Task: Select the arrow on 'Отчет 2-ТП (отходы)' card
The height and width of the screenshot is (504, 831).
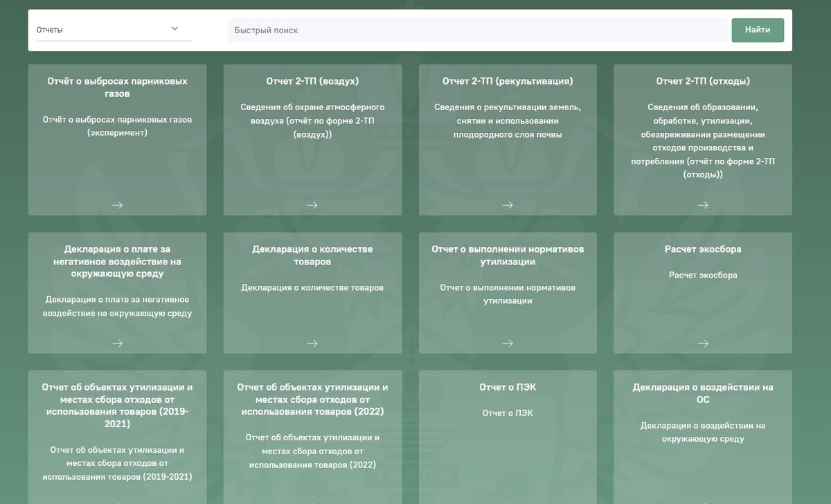Action: (703, 205)
